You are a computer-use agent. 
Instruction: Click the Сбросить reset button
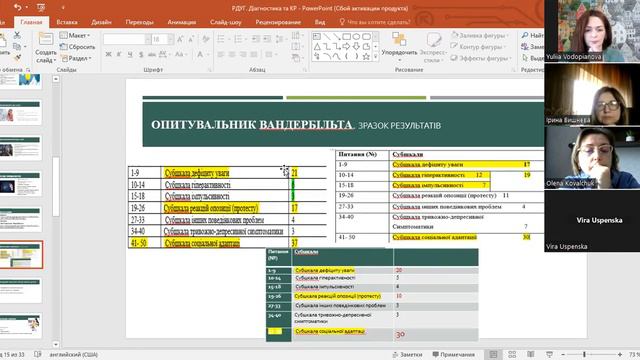78,47
